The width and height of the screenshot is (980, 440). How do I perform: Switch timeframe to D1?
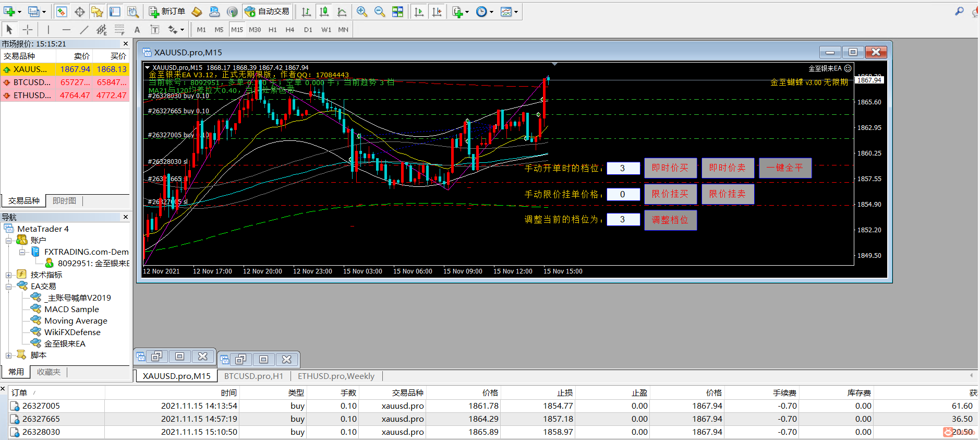point(308,30)
